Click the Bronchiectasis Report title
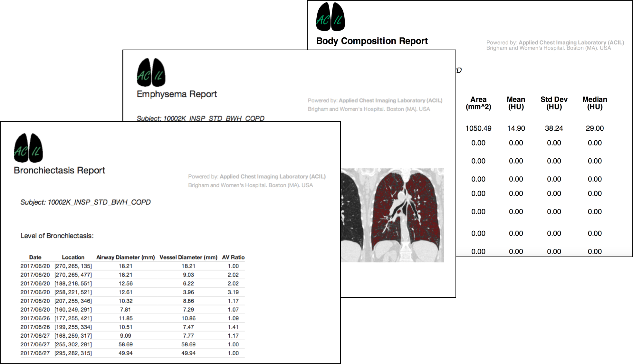 click(59, 171)
